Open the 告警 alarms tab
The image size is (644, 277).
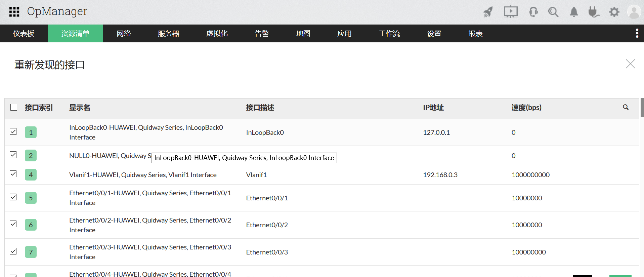coord(262,33)
